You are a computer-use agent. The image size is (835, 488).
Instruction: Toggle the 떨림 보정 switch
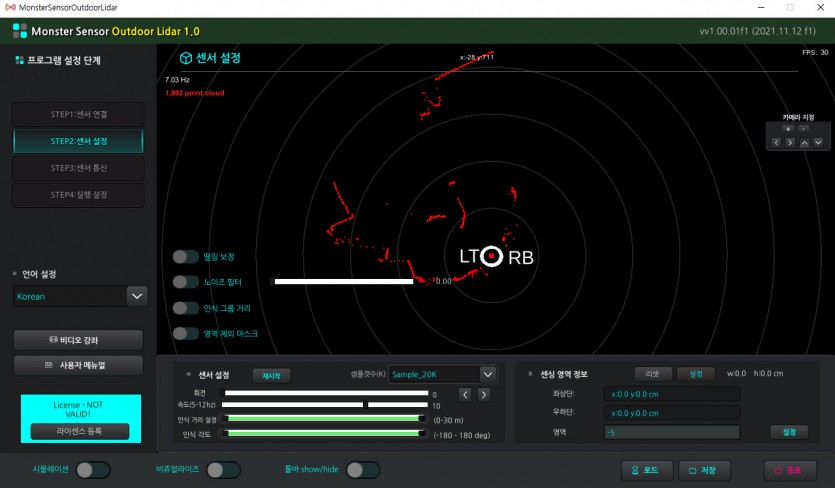coord(185,257)
